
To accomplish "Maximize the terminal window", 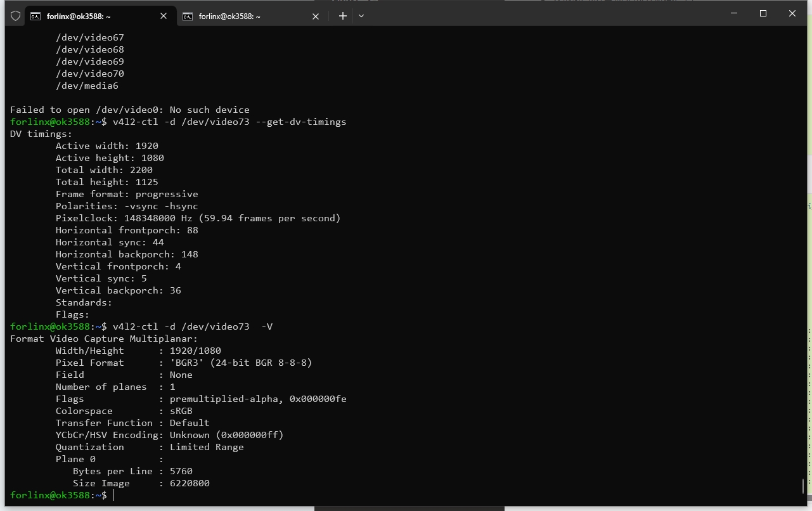I will pyautogui.click(x=763, y=13).
